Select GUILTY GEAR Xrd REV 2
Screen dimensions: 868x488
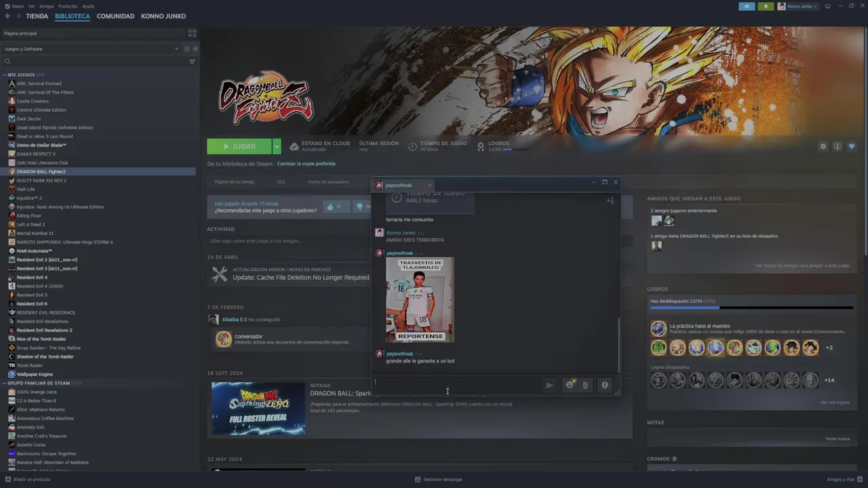(x=41, y=180)
